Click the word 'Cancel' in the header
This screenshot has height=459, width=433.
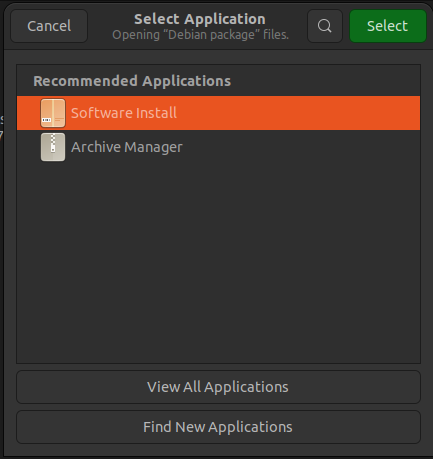click(x=49, y=26)
